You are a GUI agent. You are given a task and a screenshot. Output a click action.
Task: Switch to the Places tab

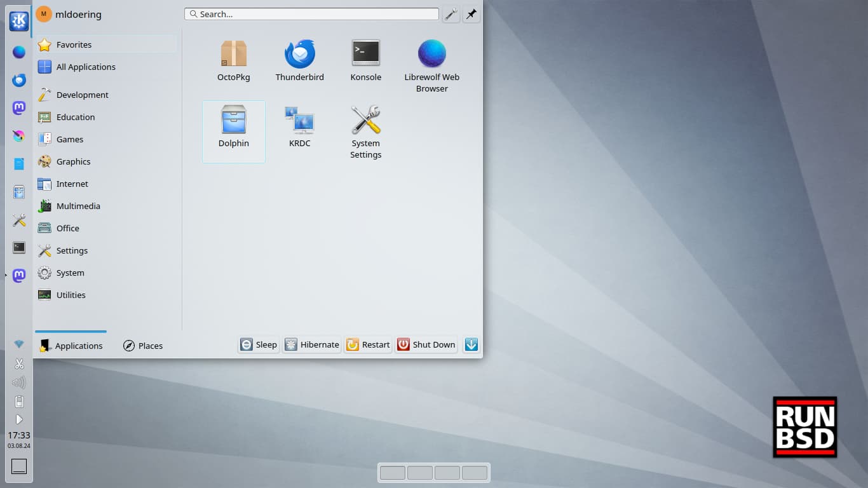(142, 346)
